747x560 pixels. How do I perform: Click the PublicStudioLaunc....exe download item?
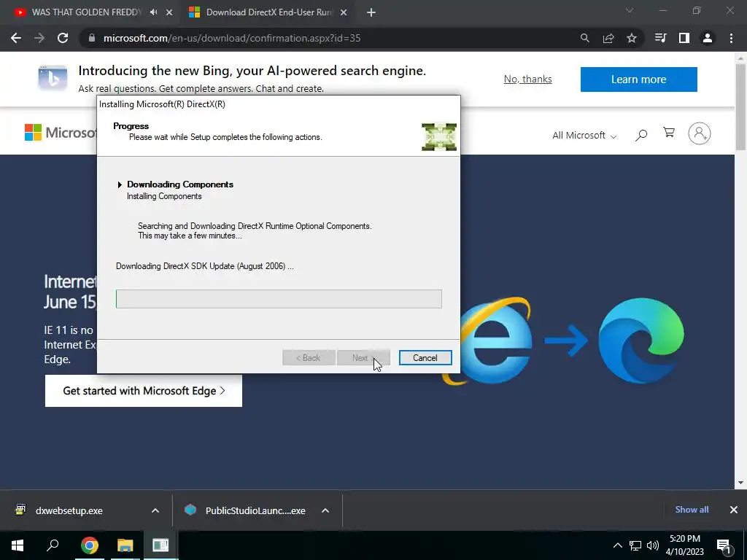[255, 510]
